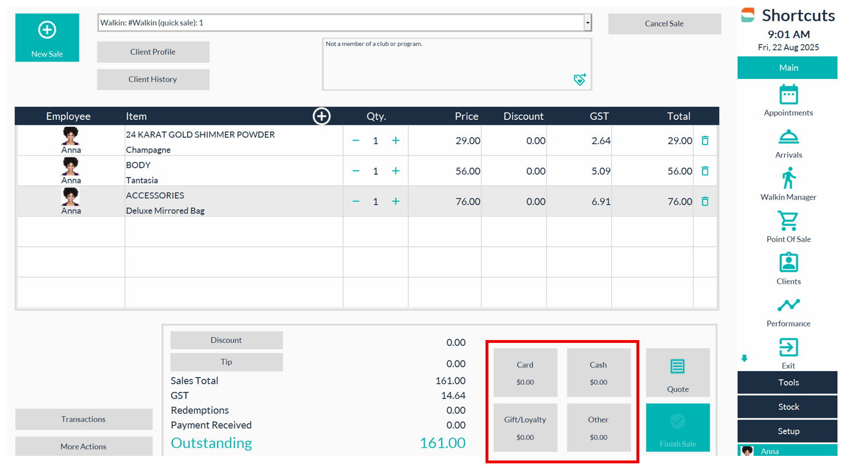Increase quantity of BODY Tantasia
Viewport: 868px width, 472px height.
pos(396,171)
